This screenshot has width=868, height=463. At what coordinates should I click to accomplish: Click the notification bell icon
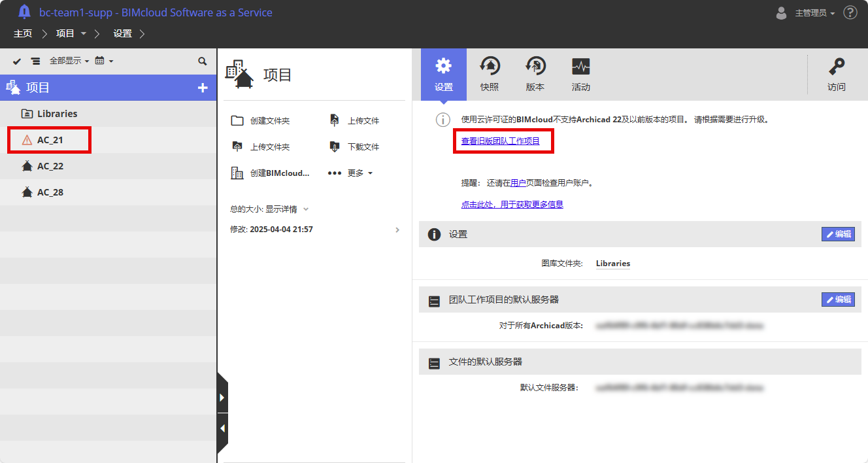pos(24,12)
